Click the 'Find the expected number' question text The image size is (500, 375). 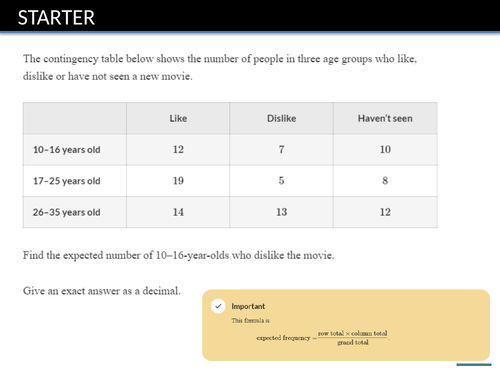coord(178,256)
